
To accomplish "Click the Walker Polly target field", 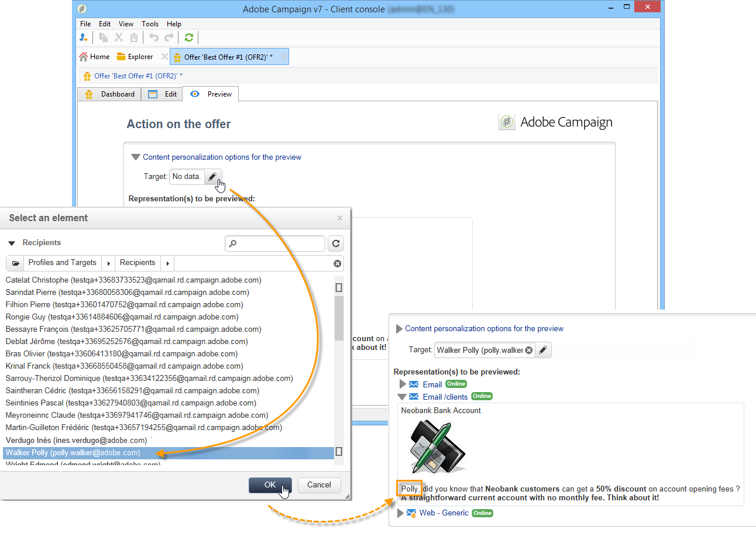I will [484, 350].
